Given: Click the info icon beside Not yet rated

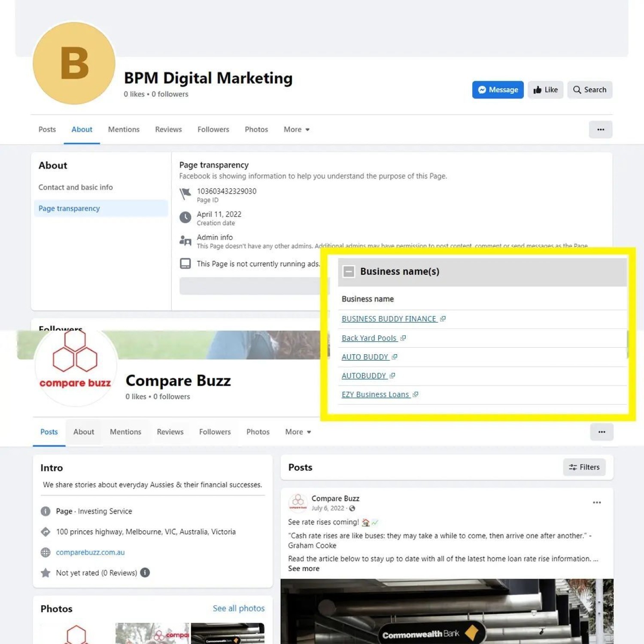Looking at the screenshot, I should point(145,573).
